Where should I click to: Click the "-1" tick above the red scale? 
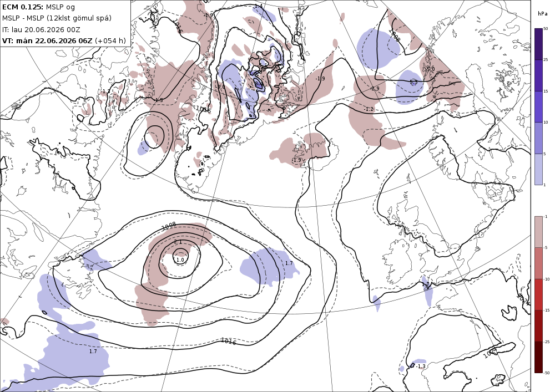546,216
